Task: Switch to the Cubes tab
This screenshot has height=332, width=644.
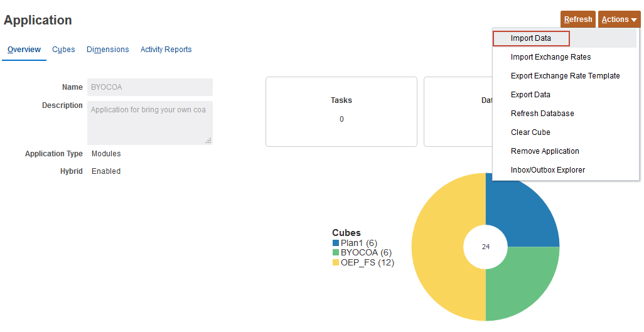Action: 63,50
